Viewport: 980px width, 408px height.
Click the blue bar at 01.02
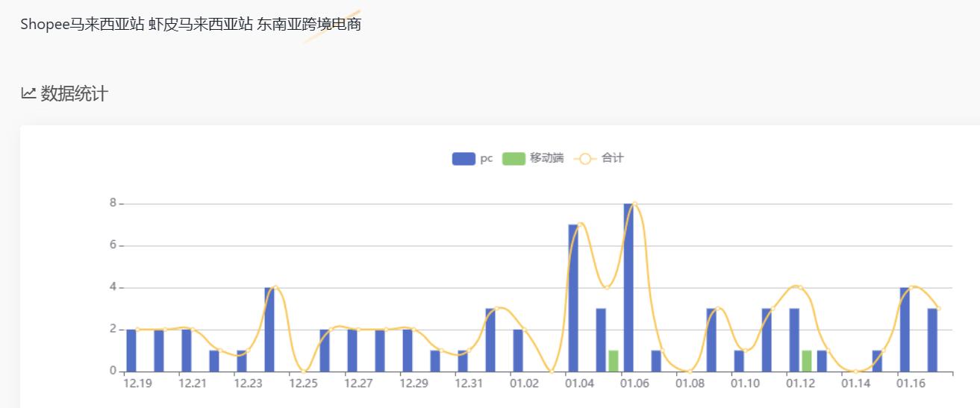pos(518,351)
